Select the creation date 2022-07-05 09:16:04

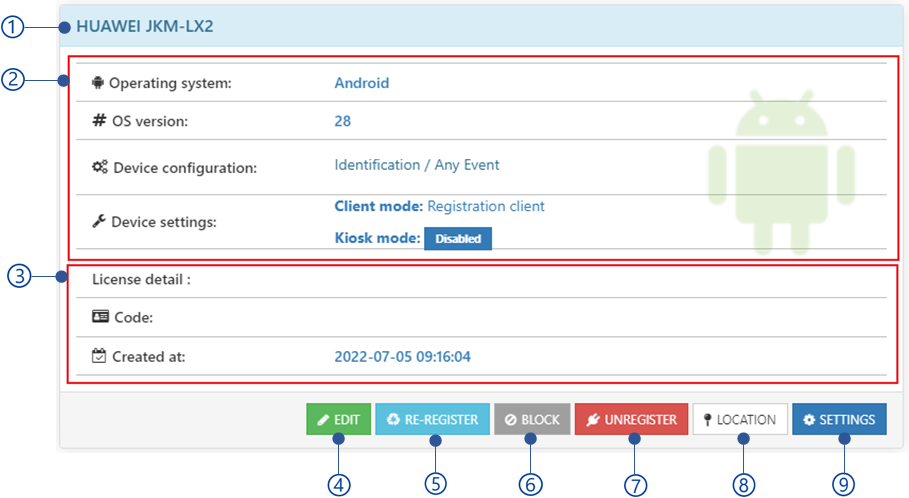tap(402, 357)
